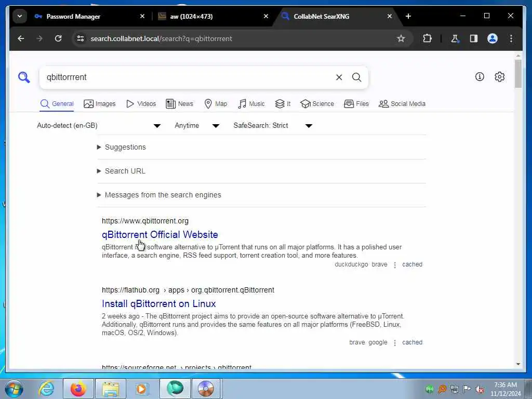Open the taskbar clock showing 7:36 AM
Image resolution: width=532 pixels, height=399 pixels.
click(505, 389)
